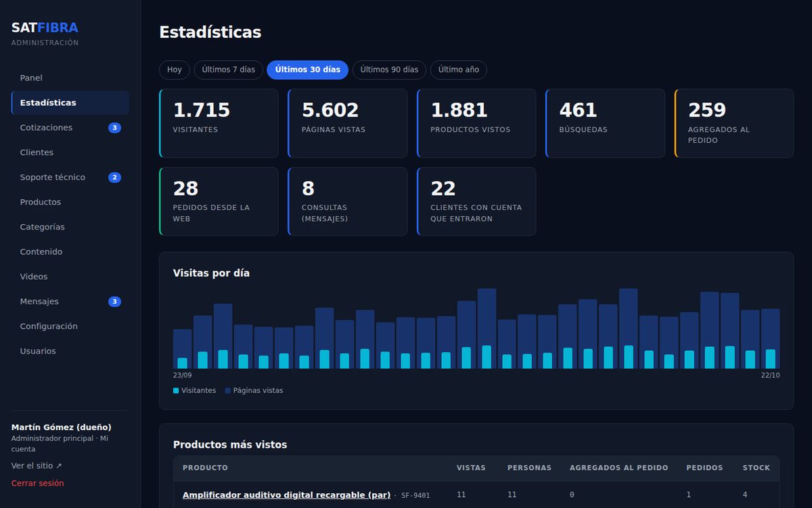
Task: Click the 1.881 Productos vistos card
Action: 476,123
